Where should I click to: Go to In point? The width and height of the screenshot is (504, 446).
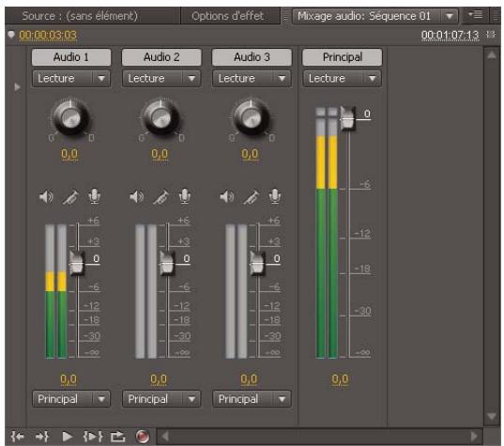pyautogui.click(x=17, y=437)
